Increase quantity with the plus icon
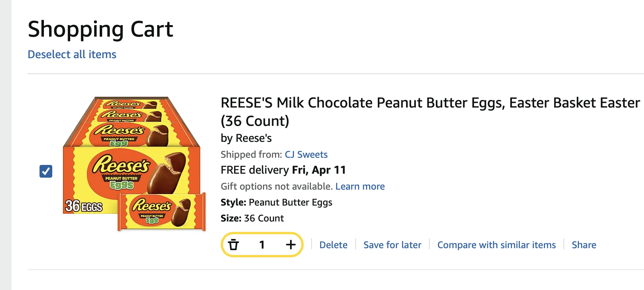This screenshot has height=290, width=644. (x=291, y=245)
